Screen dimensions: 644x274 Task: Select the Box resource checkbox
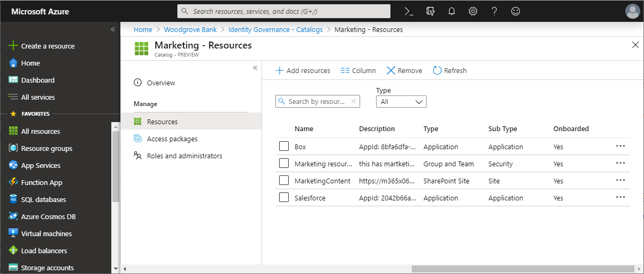(284, 147)
